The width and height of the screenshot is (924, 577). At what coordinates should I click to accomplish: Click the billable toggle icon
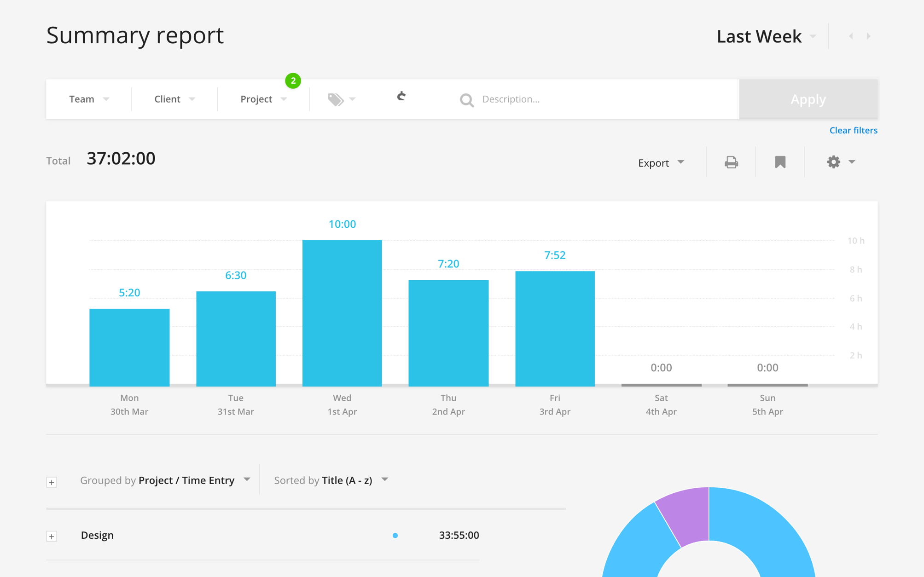401,98
